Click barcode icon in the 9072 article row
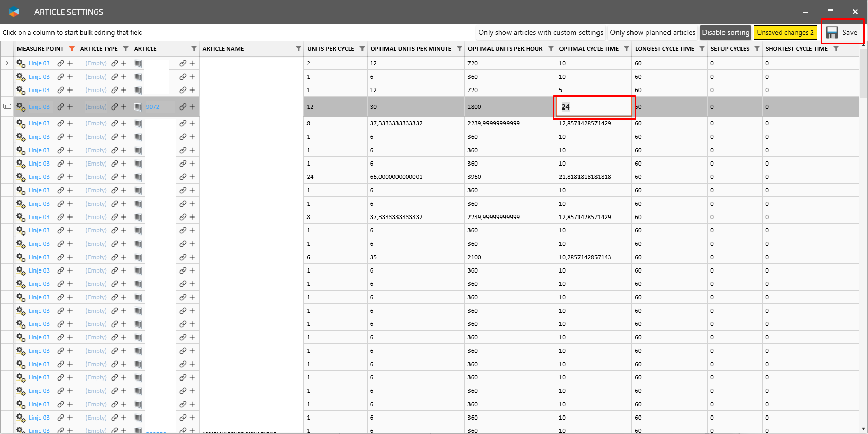The width and height of the screenshot is (868, 434). point(138,107)
